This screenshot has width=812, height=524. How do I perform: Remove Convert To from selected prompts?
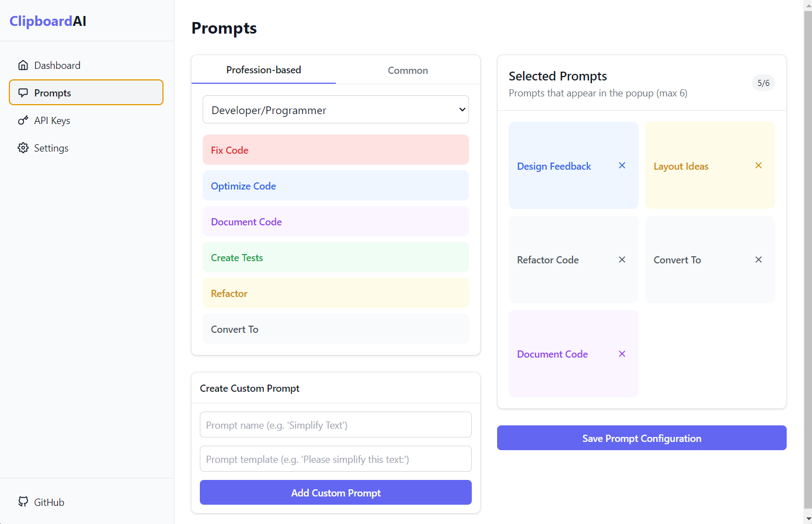[759, 260]
